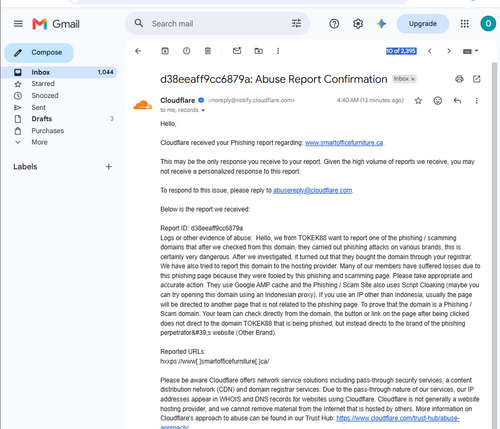The width and height of the screenshot is (500, 429).
Task: Go back to inbox arrow
Action: click(138, 51)
